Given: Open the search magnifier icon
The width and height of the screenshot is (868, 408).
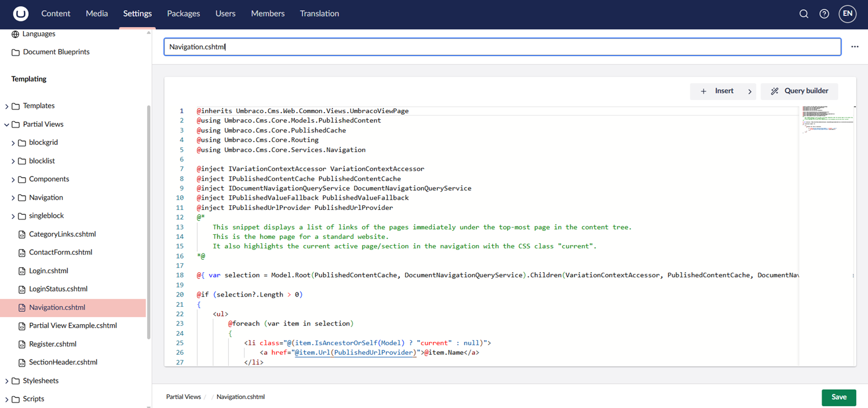Looking at the screenshot, I should pos(803,14).
